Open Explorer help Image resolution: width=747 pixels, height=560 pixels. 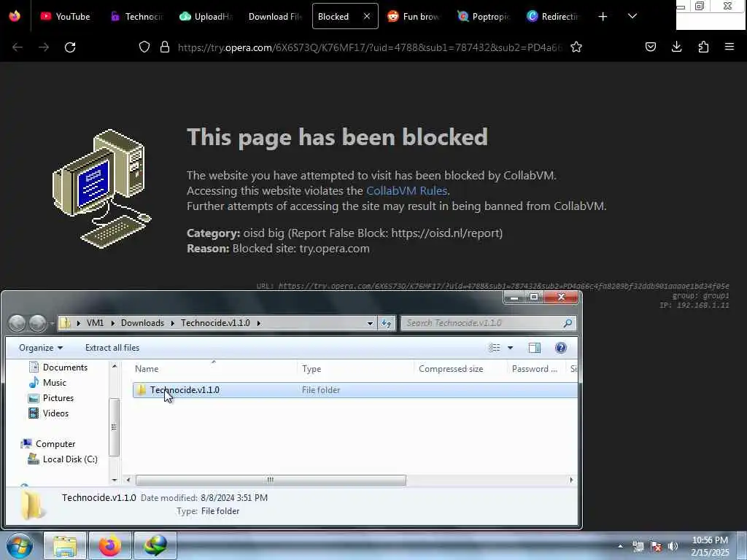(x=561, y=348)
